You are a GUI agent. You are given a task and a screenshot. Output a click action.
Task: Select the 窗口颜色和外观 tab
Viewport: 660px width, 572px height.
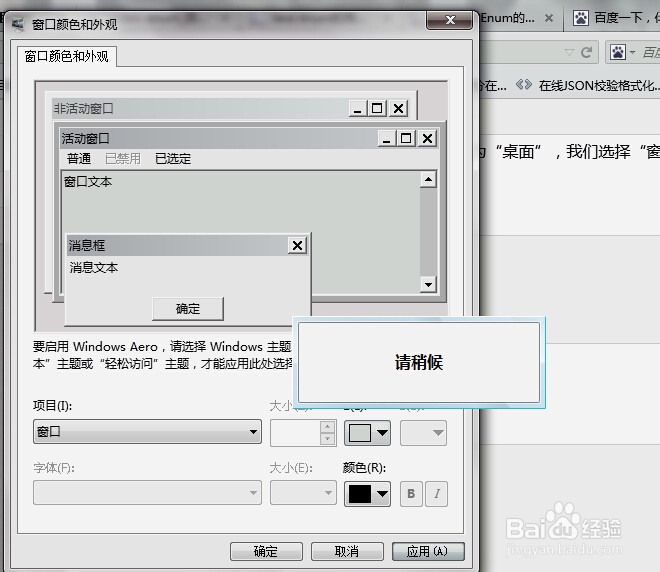coord(67,56)
